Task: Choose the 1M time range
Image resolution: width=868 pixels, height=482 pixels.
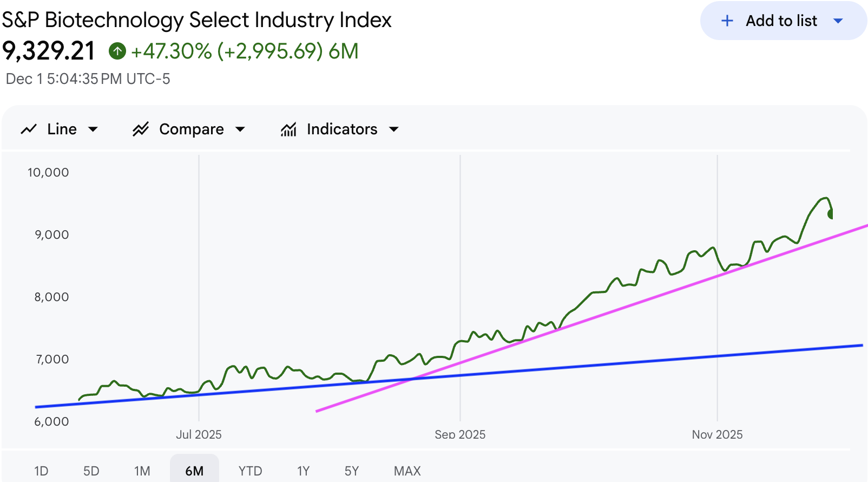Action: coord(142,471)
